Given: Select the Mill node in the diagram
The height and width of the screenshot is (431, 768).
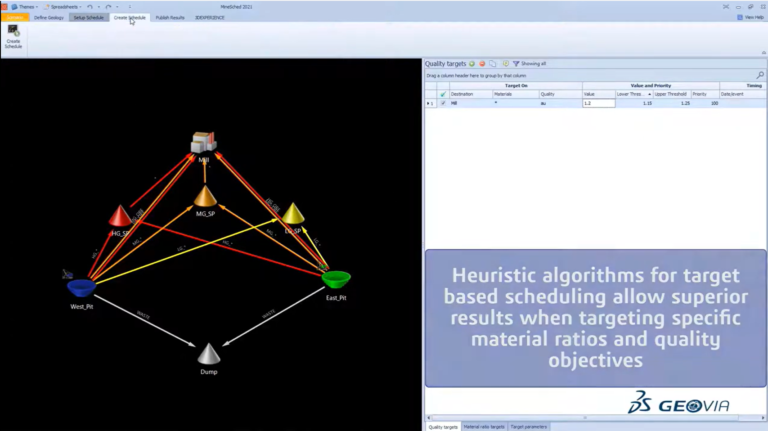Looking at the screenshot, I should point(204,143).
